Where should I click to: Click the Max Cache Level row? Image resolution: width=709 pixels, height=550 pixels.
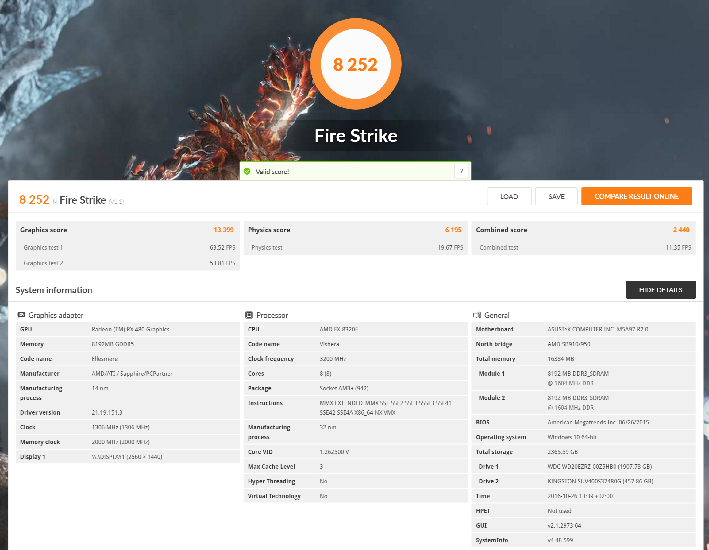356,466
